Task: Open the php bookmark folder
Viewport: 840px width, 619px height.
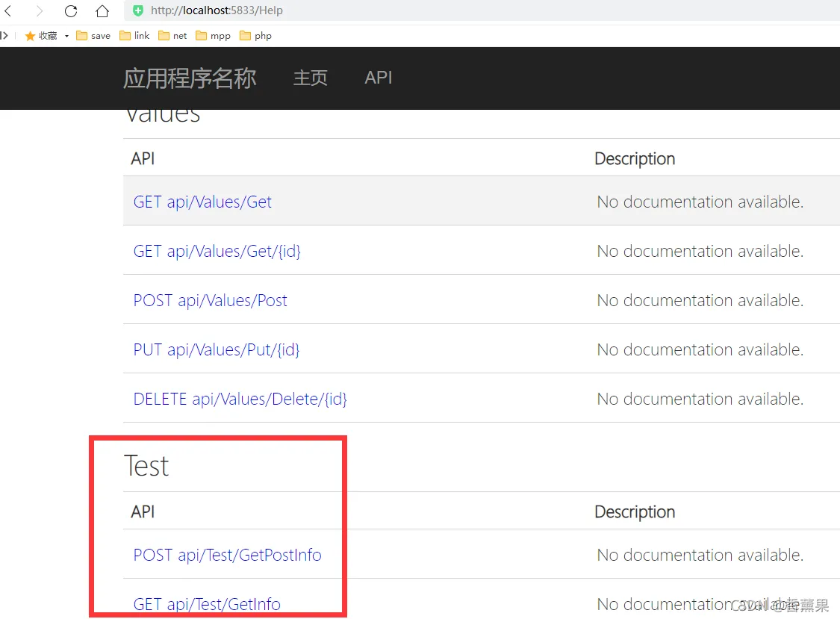Action: 255,36
